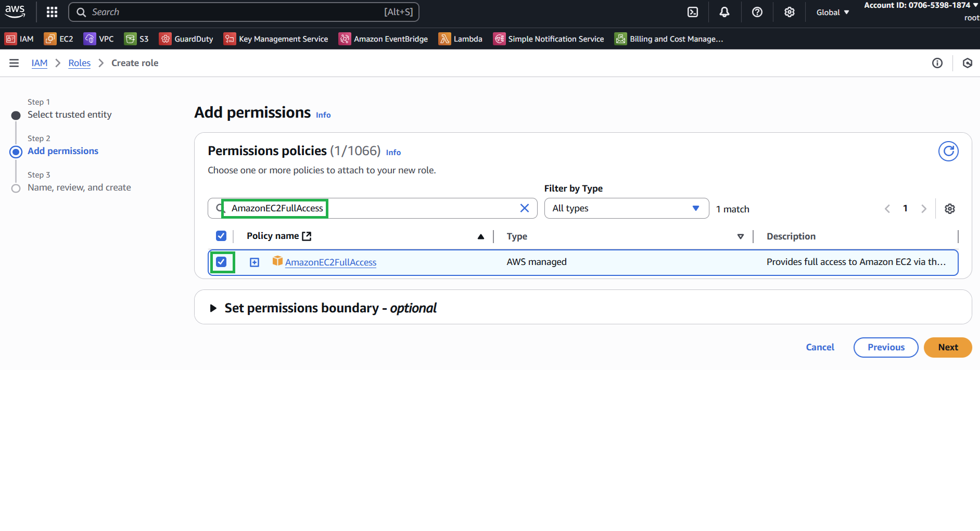
Task: Open Key Management Service shortcut
Action: pos(276,39)
